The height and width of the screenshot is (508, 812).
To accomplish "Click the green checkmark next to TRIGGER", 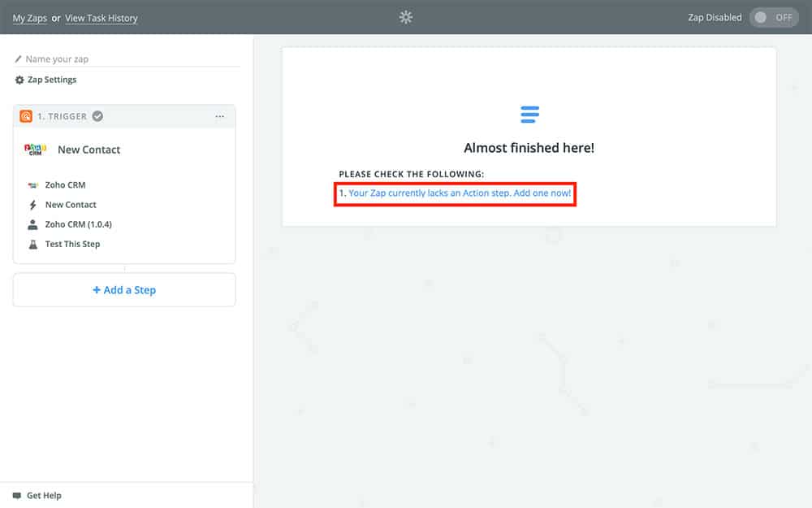I will pos(97,116).
